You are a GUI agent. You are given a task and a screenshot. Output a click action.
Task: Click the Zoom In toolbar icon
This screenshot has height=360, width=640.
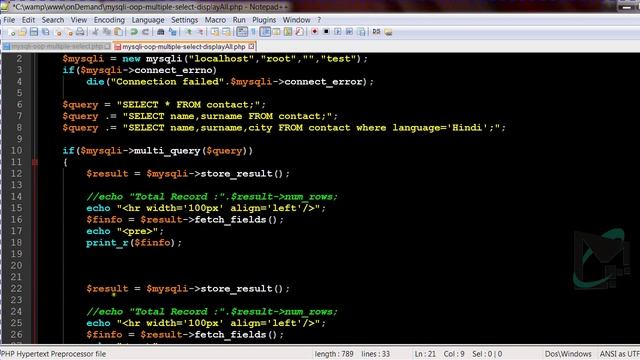(189, 32)
